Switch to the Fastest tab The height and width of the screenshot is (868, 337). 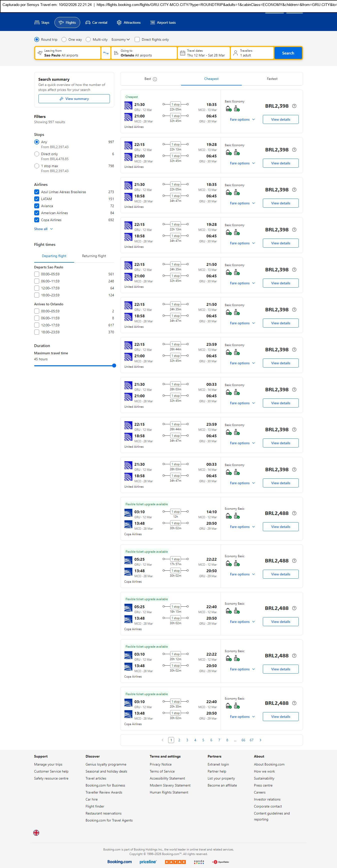coord(272,79)
